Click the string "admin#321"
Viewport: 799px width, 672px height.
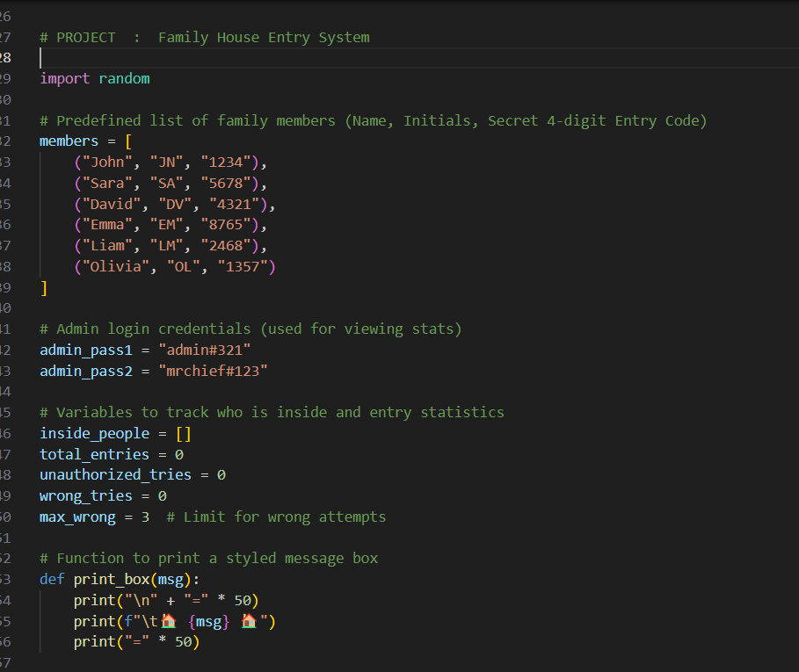205,350
